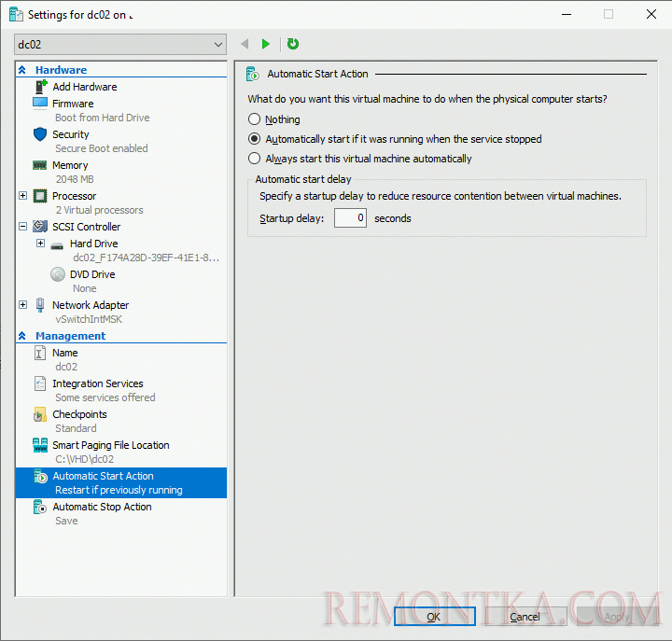Click the Integration Services icon
The height and width of the screenshot is (641, 672).
click(x=40, y=383)
